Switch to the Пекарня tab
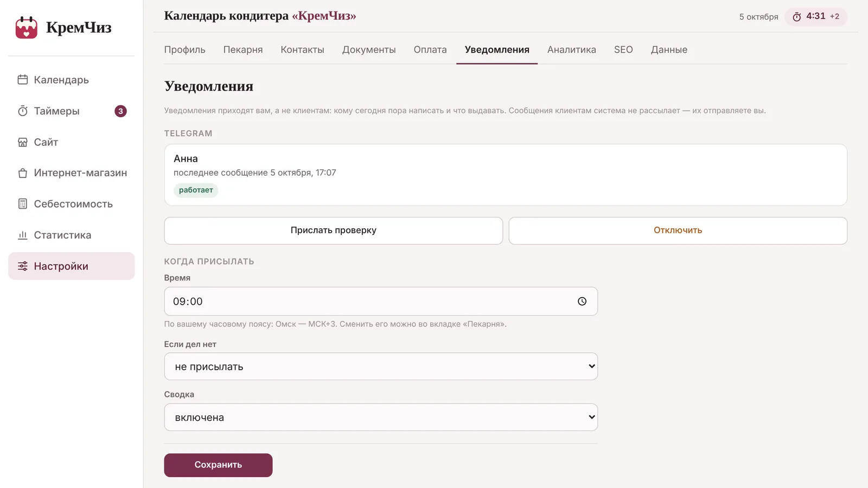Viewport: 868px width, 488px height. (x=243, y=49)
